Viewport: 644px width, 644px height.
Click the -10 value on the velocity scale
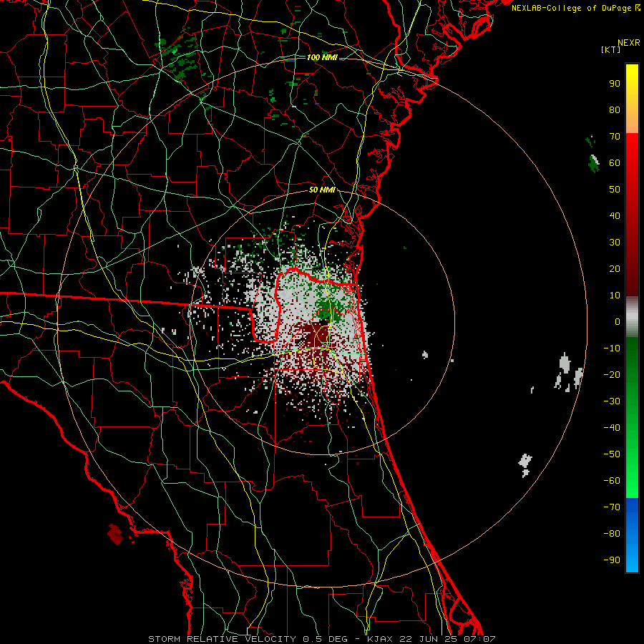[612, 348]
